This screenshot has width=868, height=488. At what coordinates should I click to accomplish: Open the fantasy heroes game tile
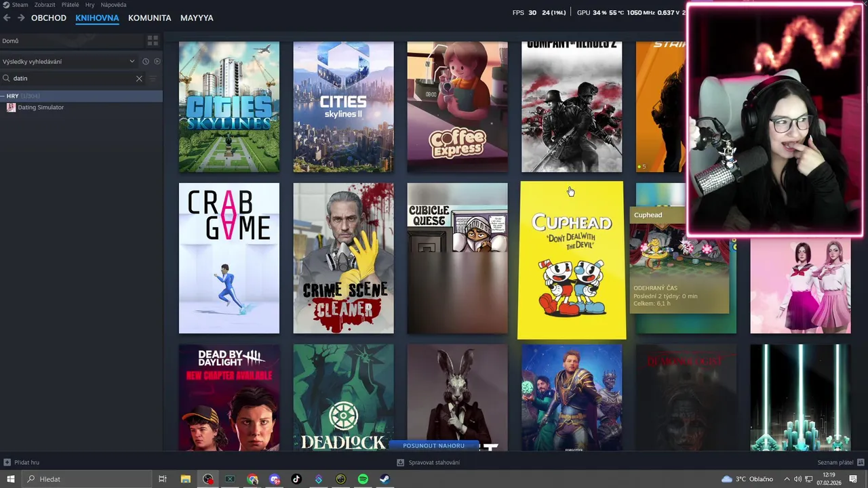point(572,398)
